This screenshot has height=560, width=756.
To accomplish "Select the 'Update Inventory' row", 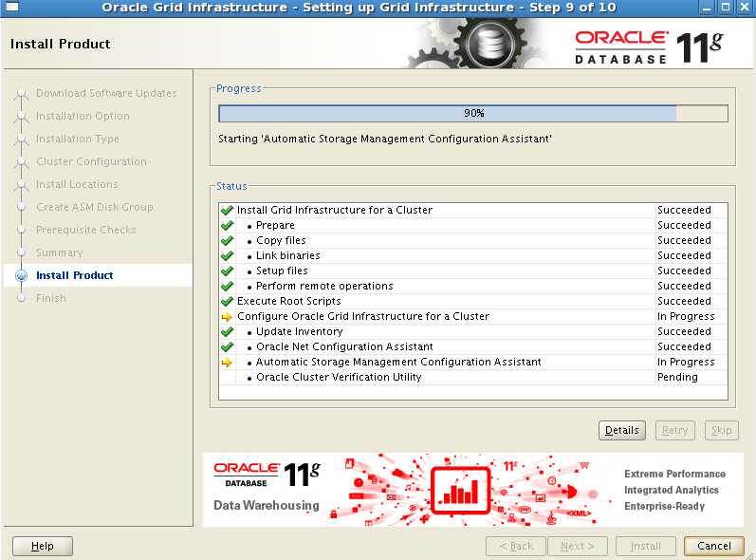I will coord(473,331).
